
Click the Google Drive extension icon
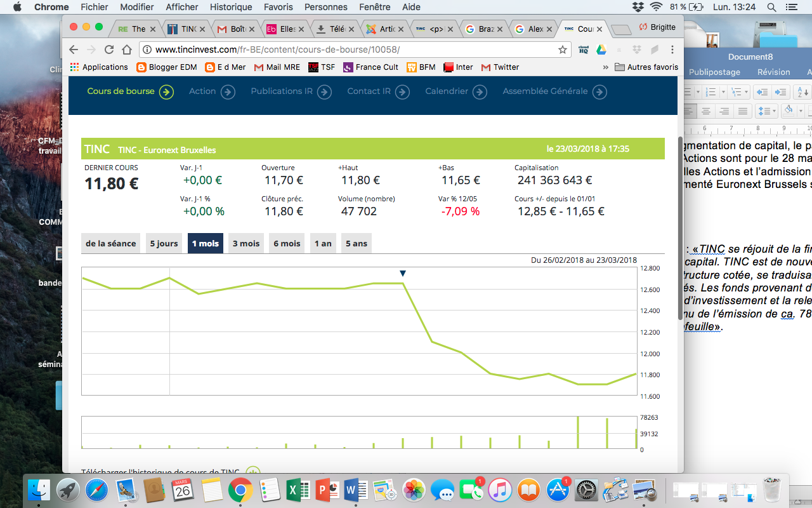[600, 50]
